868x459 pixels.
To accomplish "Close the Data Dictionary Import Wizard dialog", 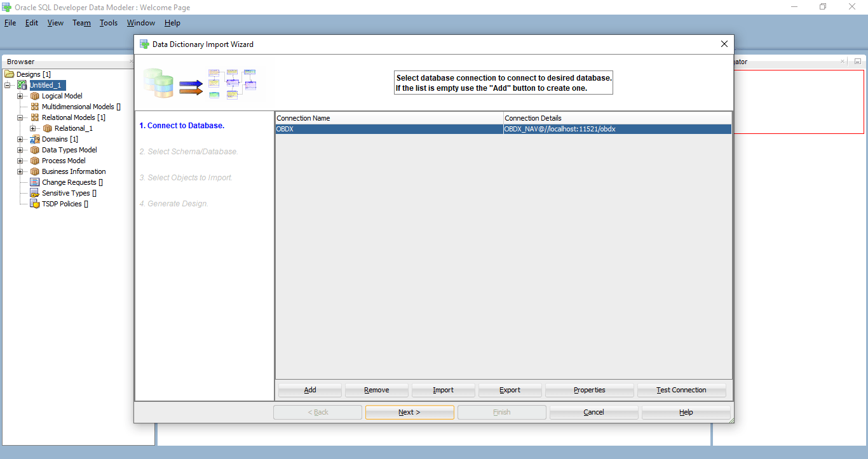I will [x=724, y=44].
